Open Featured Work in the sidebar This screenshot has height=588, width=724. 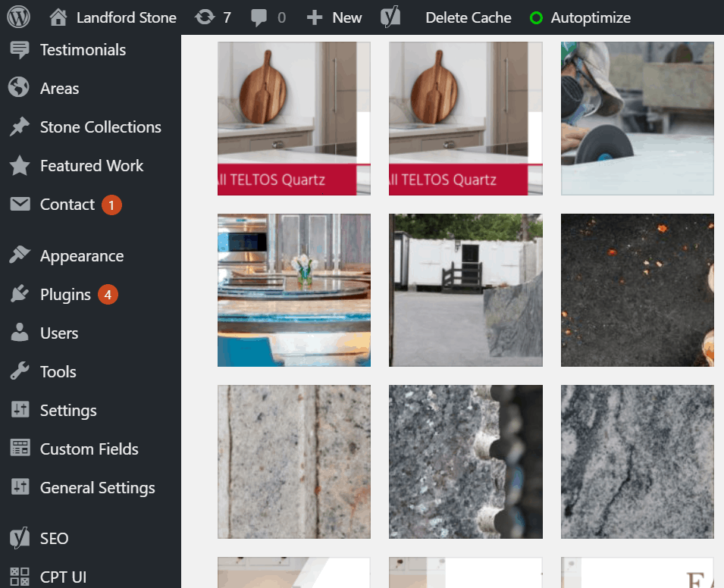92,166
